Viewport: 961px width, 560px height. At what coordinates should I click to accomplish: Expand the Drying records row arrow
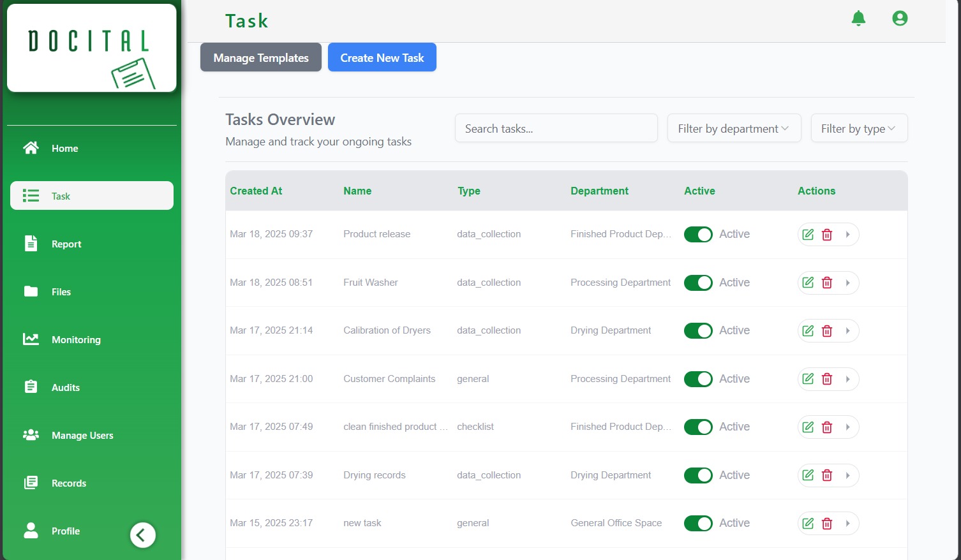pos(847,475)
